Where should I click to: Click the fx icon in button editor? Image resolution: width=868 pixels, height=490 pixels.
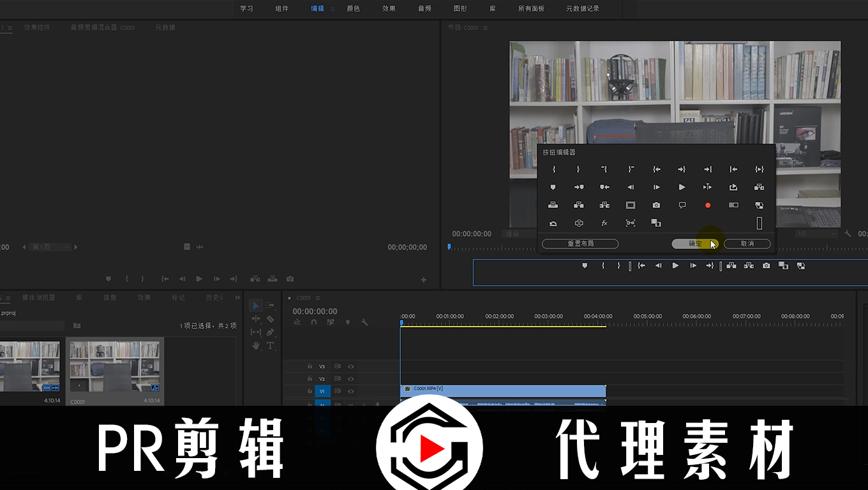click(x=604, y=223)
